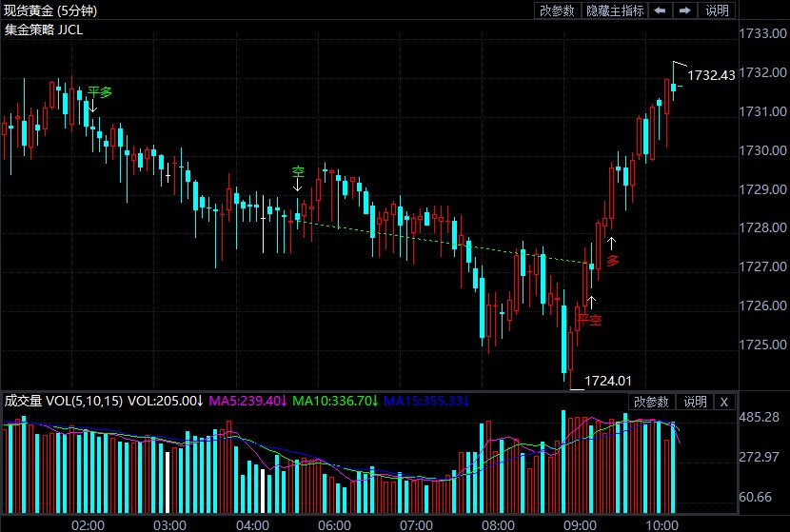Click the right arrow button in main chart header
790x532 pixels.
(x=684, y=10)
